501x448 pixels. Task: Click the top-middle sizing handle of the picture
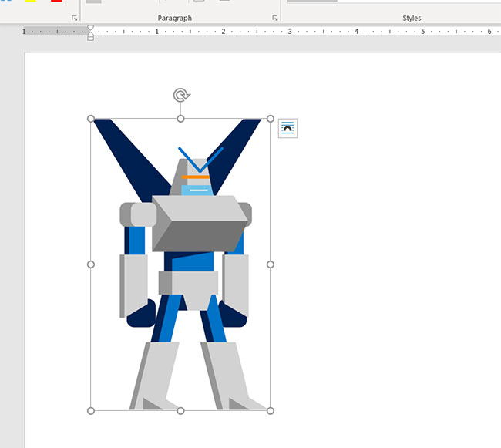tap(180, 119)
